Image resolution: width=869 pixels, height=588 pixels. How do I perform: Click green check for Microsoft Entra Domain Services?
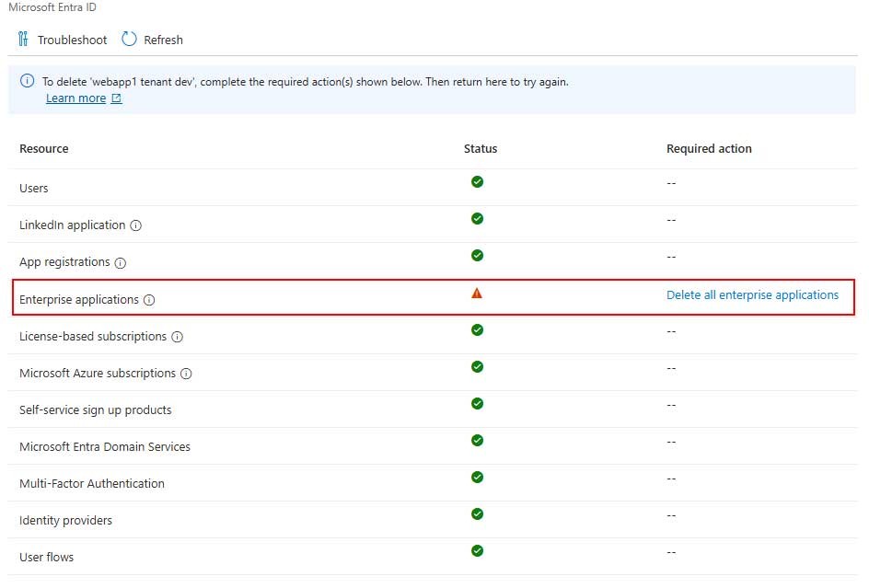[477, 441]
